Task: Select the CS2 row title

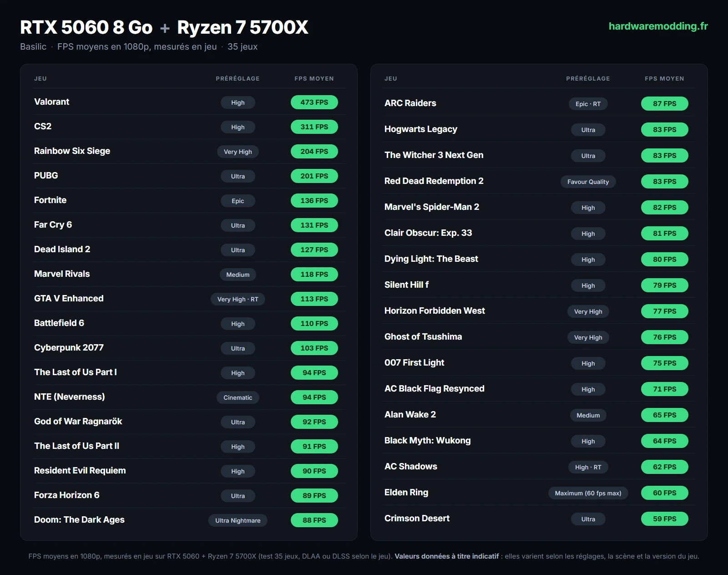Action: point(43,127)
